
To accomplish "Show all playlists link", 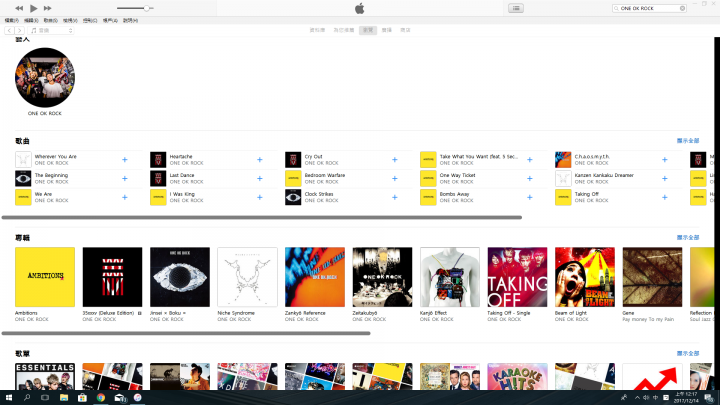I will click(x=687, y=354).
